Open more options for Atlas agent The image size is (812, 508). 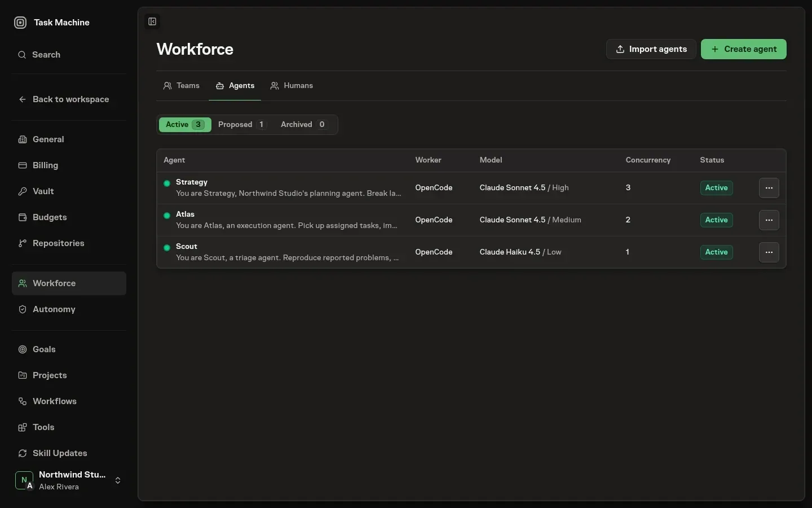click(x=769, y=220)
